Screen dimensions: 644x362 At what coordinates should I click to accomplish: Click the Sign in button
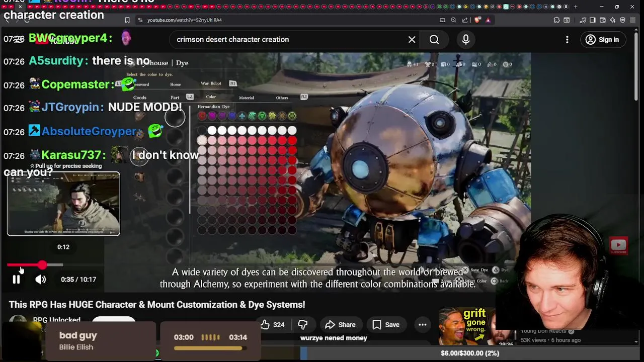tap(603, 40)
